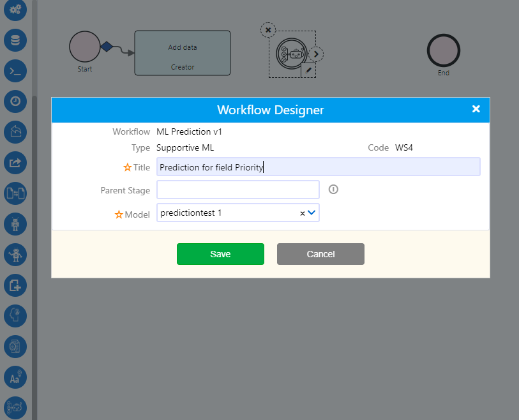Select the settings gear icon in the sidebar
This screenshot has width=519, height=420.
click(x=15, y=10)
